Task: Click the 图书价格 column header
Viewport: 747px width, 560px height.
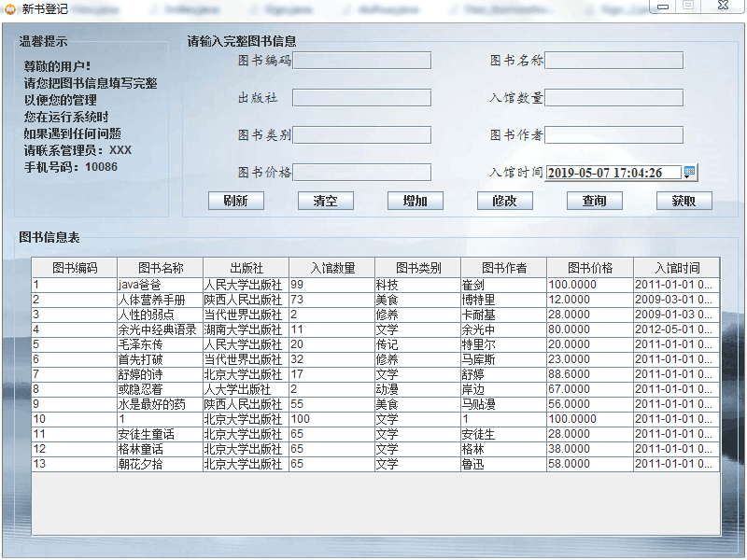Action: pos(590,268)
